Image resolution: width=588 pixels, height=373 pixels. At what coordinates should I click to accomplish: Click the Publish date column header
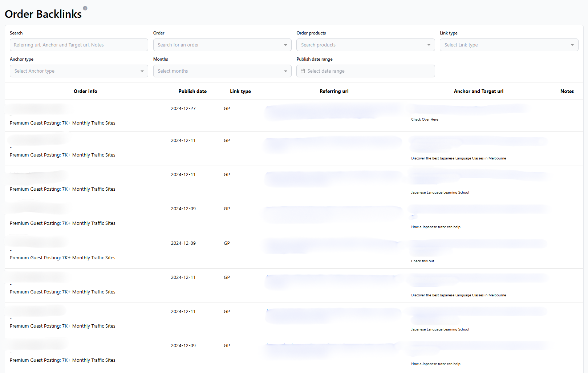192,92
